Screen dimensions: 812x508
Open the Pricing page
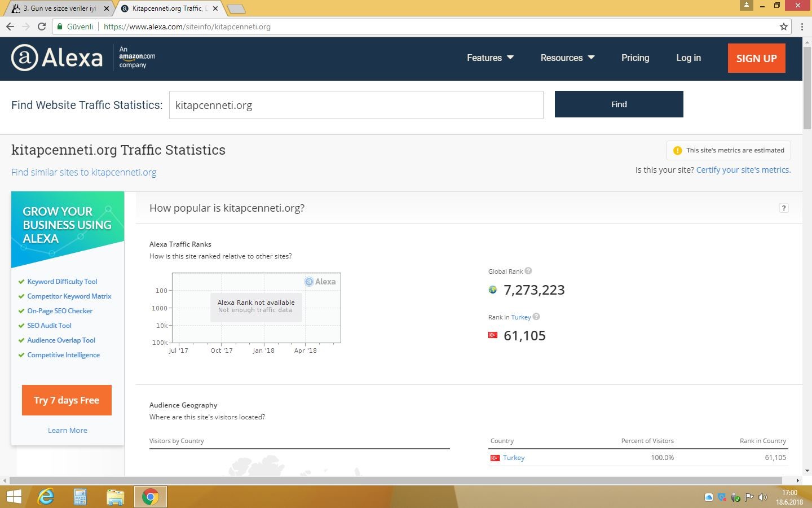[x=635, y=58]
